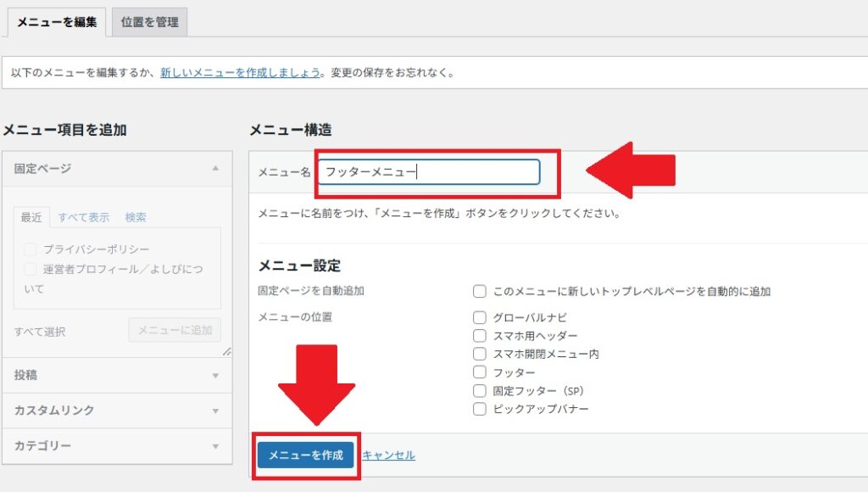The width and height of the screenshot is (868, 492).
Task: Check the ピックアップバナー location checkbox
Action: point(480,409)
